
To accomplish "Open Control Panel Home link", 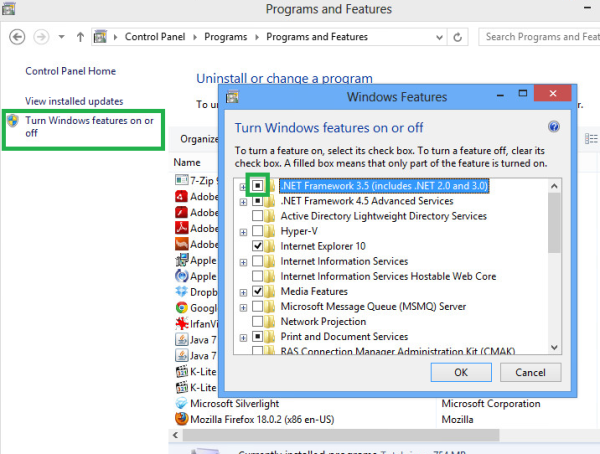I will click(70, 71).
